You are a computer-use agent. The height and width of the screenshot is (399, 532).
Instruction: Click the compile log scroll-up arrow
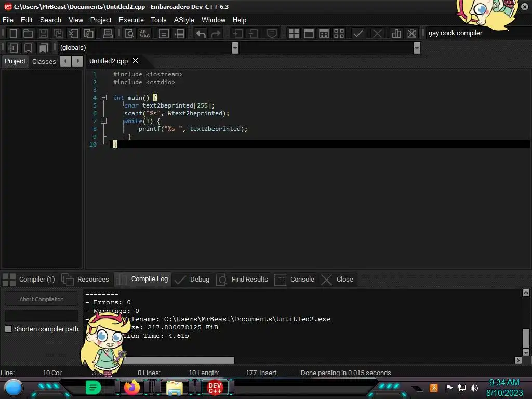point(526,292)
